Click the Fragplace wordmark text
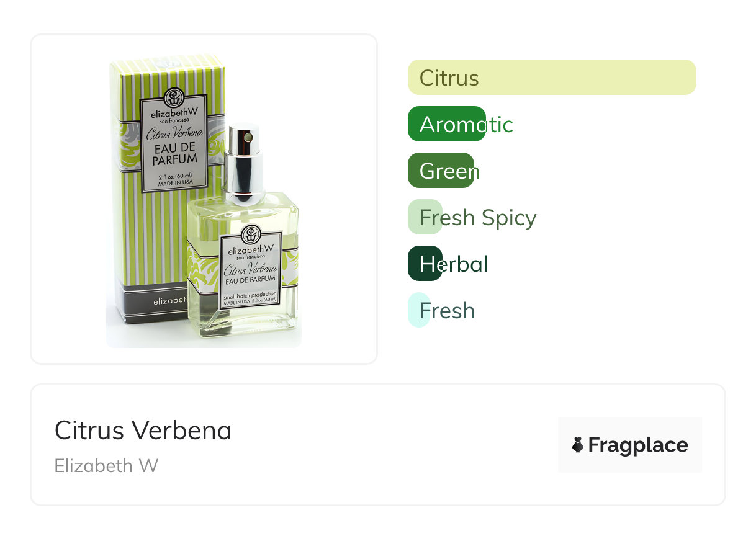The width and height of the screenshot is (756, 536). [x=638, y=445]
